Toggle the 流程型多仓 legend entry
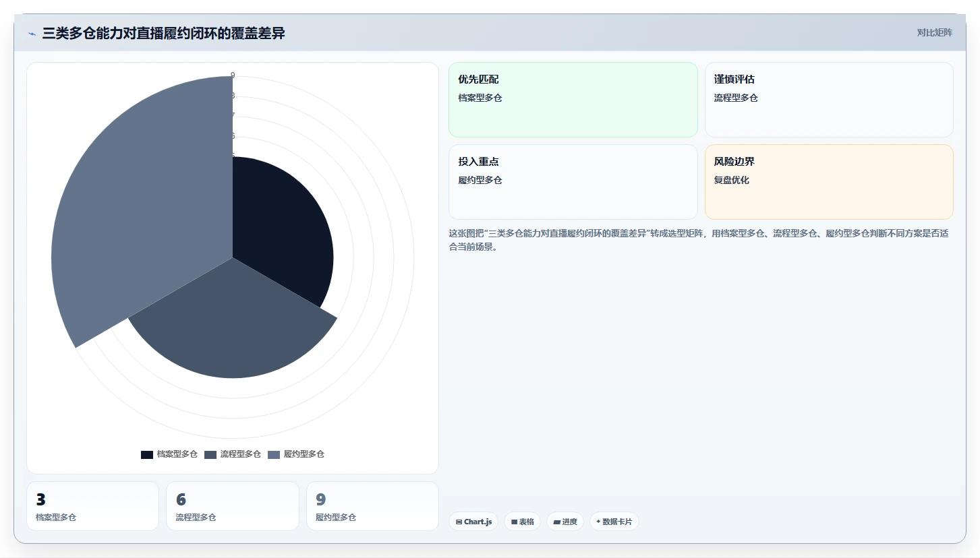Screen dimensions: 980x558 (x=233, y=454)
